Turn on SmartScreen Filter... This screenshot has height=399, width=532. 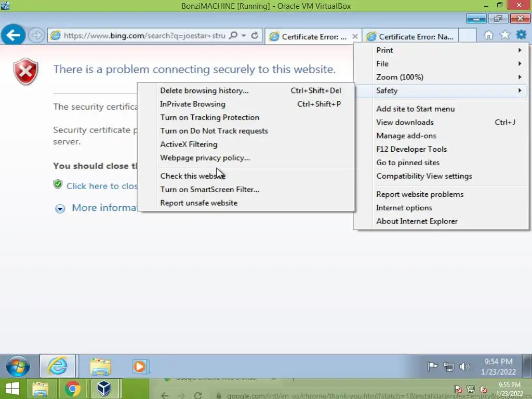tap(246, 189)
